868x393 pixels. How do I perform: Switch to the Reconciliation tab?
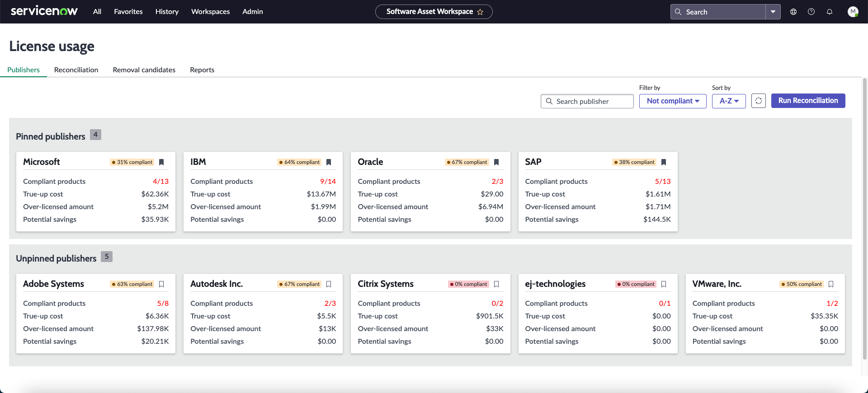pyautogui.click(x=76, y=70)
